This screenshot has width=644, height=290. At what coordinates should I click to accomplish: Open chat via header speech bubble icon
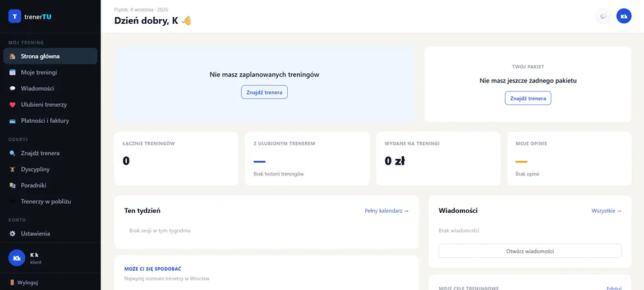coord(603,17)
